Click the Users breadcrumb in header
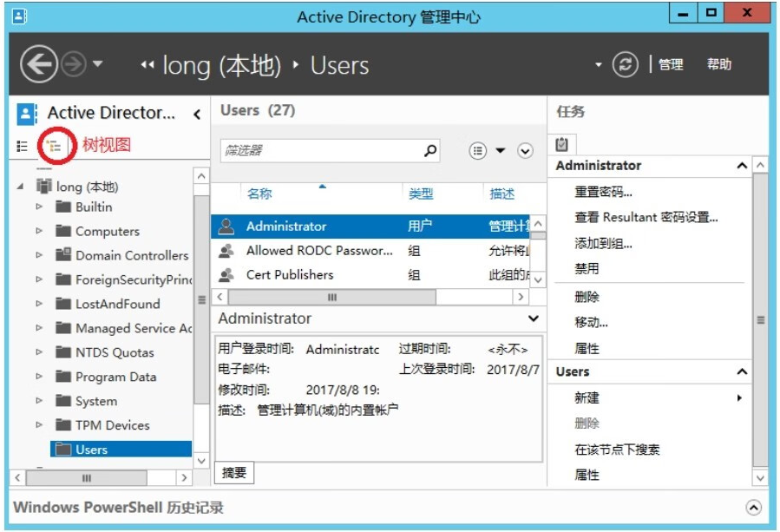The height and width of the screenshot is (532, 780). pyautogui.click(x=340, y=65)
